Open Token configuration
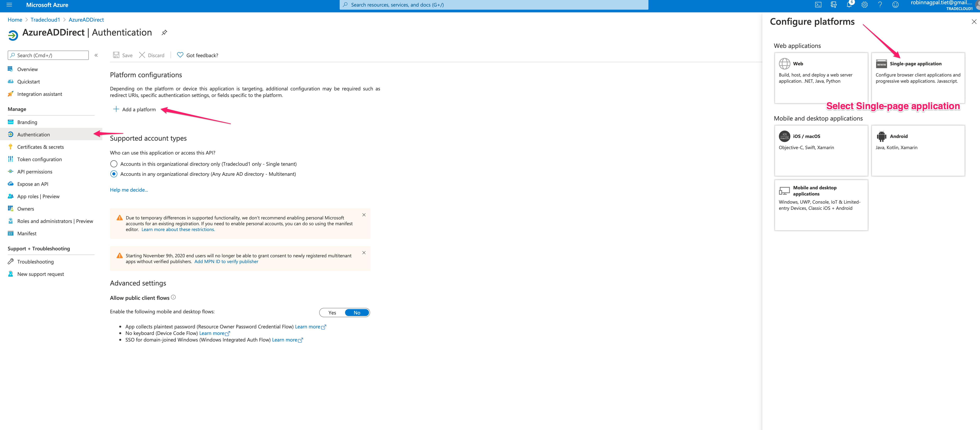This screenshot has width=980, height=430. [x=40, y=160]
